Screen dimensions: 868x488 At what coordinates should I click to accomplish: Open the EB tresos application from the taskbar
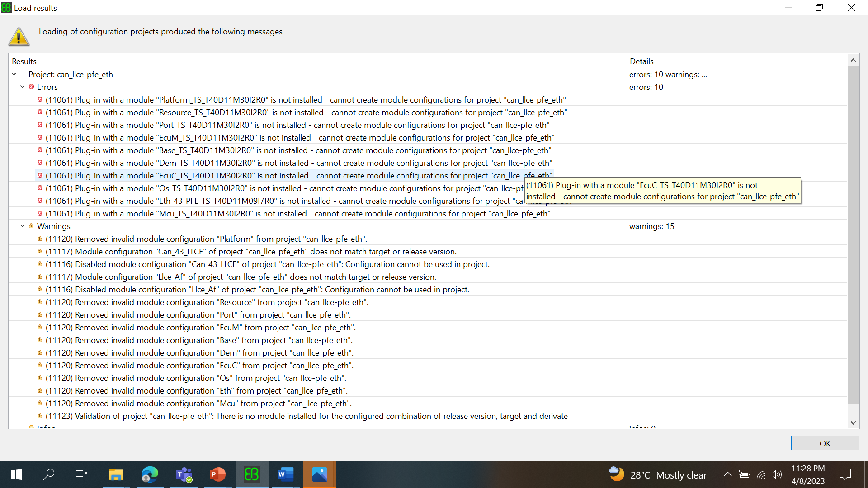[251, 474]
